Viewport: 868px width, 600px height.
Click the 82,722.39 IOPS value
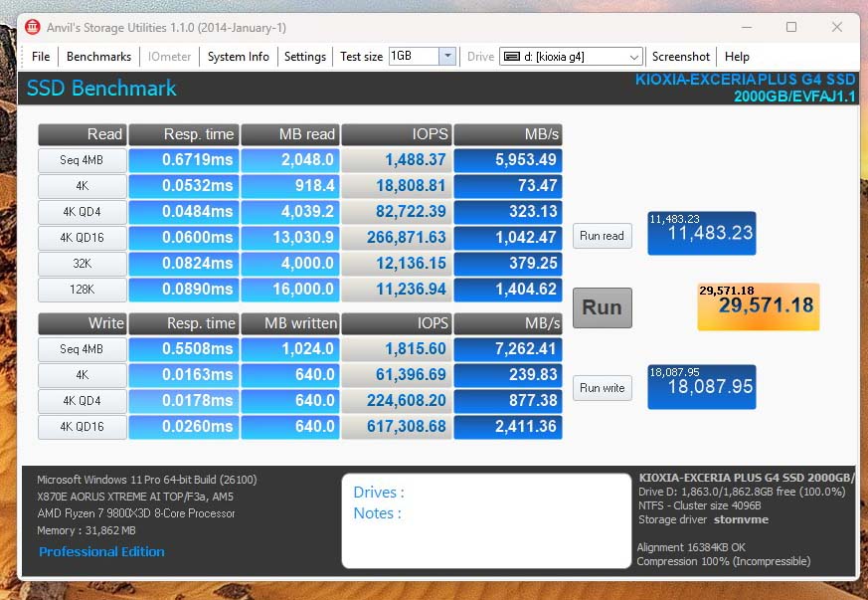click(x=397, y=212)
